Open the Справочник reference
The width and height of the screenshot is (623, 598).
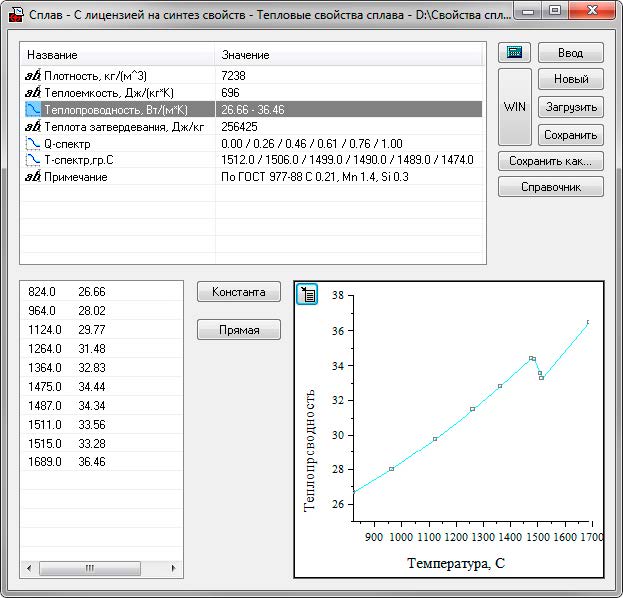pyautogui.click(x=551, y=187)
